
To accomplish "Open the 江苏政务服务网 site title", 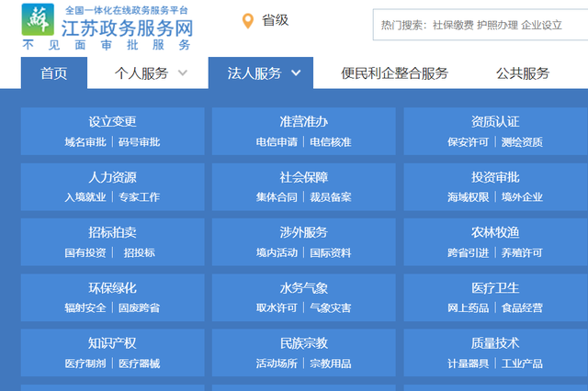I will [127, 28].
